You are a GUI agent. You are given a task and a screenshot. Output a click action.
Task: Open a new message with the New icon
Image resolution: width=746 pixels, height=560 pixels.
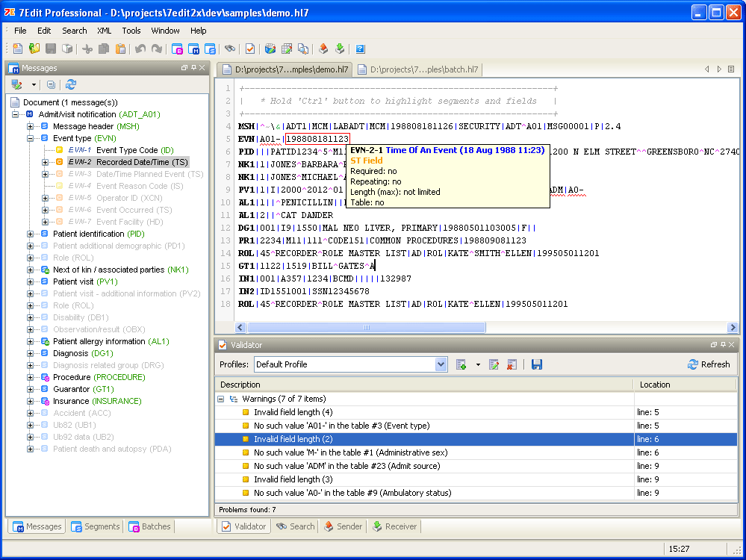pyautogui.click(x=17, y=48)
